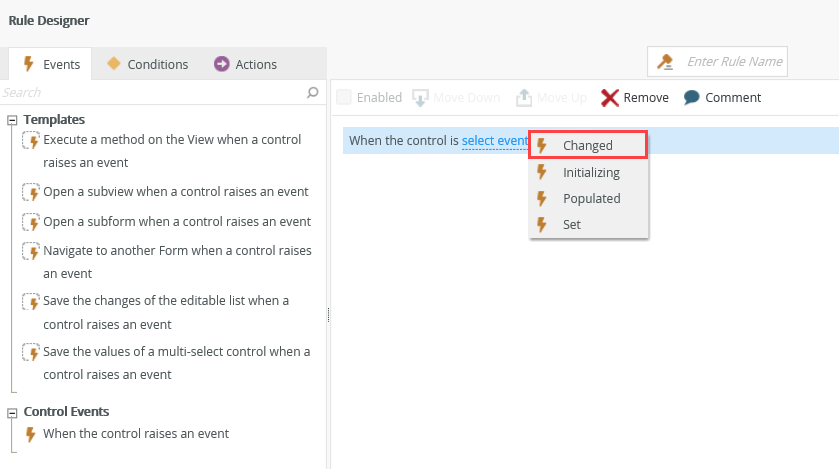The height and width of the screenshot is (469, 839).
Task: Click the red Remove X icon
Action: [x=610, y=97]
